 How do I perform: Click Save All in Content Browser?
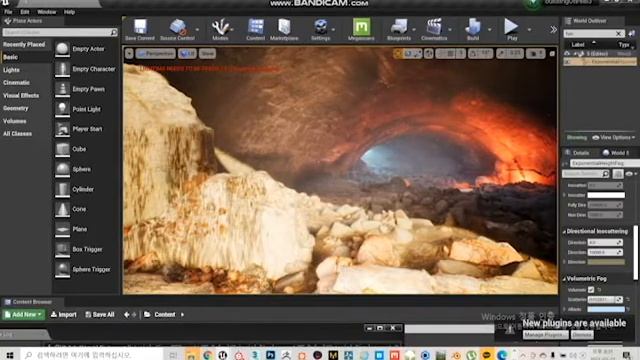coord(100,315)
